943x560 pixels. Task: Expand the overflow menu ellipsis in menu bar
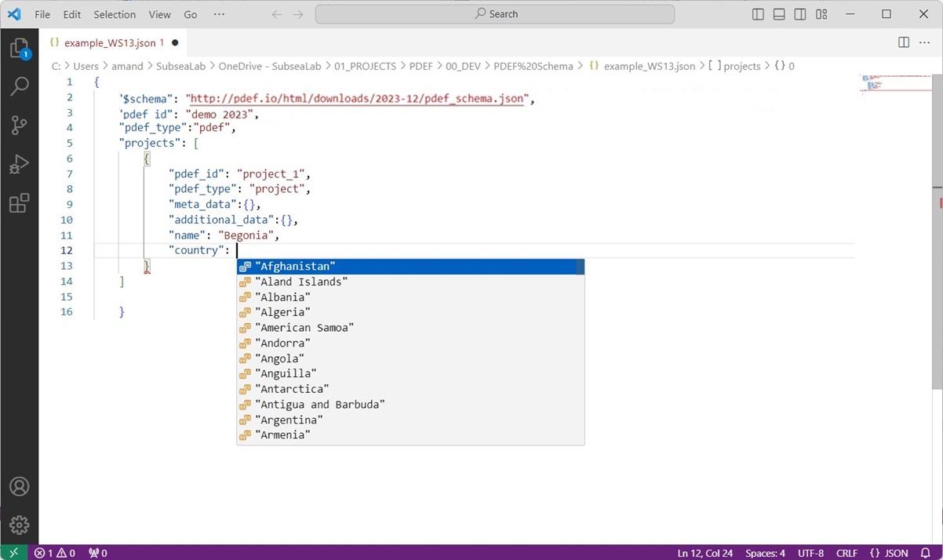[219, 14]
